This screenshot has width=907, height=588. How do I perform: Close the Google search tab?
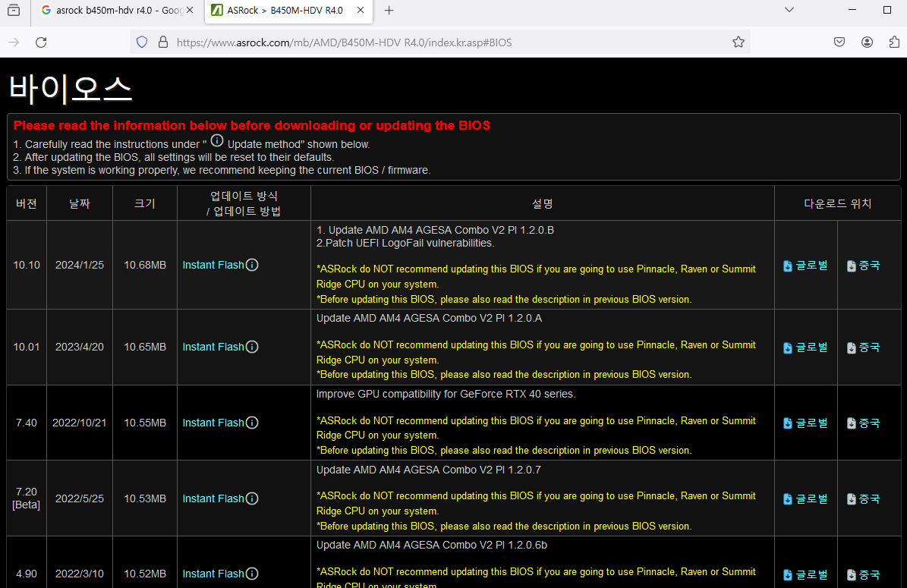coord(189,11)
